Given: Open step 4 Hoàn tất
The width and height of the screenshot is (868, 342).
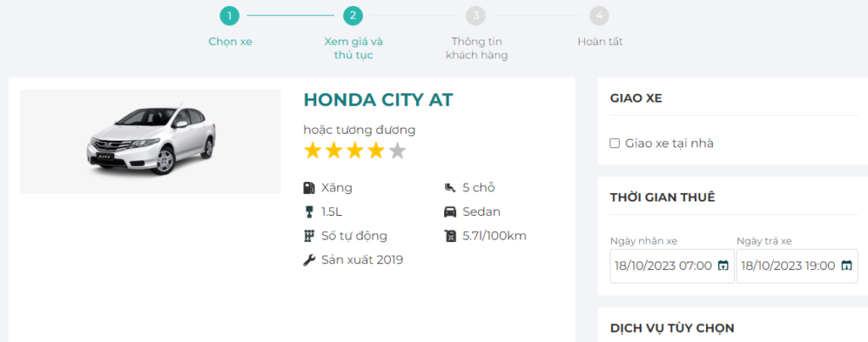Looking at the screenshot, I should pyautogui.click(x=600, y=15).
